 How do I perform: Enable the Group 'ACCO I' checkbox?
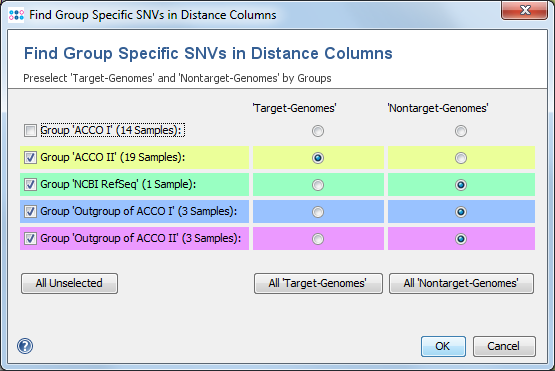coord(30,130)
